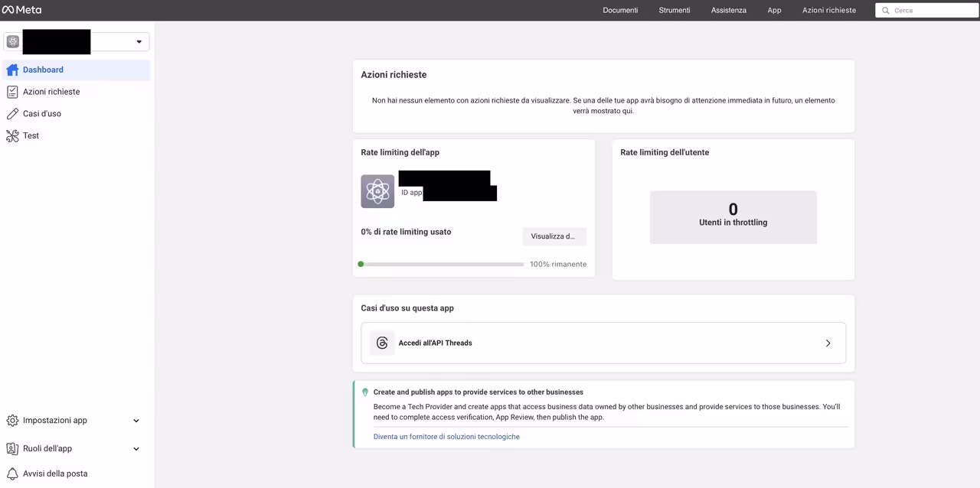Follow the Diventa un fornitore di soluzioni tecnologiche link
980x488 pixels.
446,437
